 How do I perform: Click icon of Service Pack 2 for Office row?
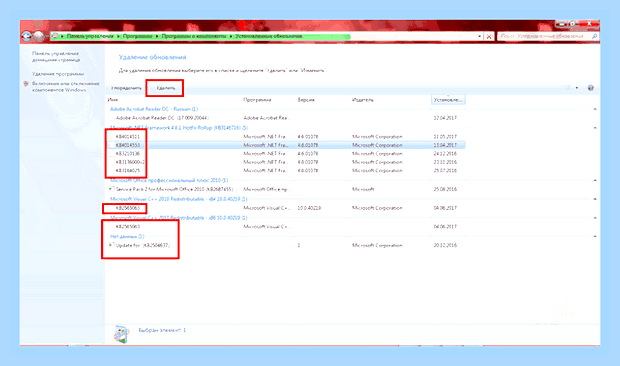112,189
